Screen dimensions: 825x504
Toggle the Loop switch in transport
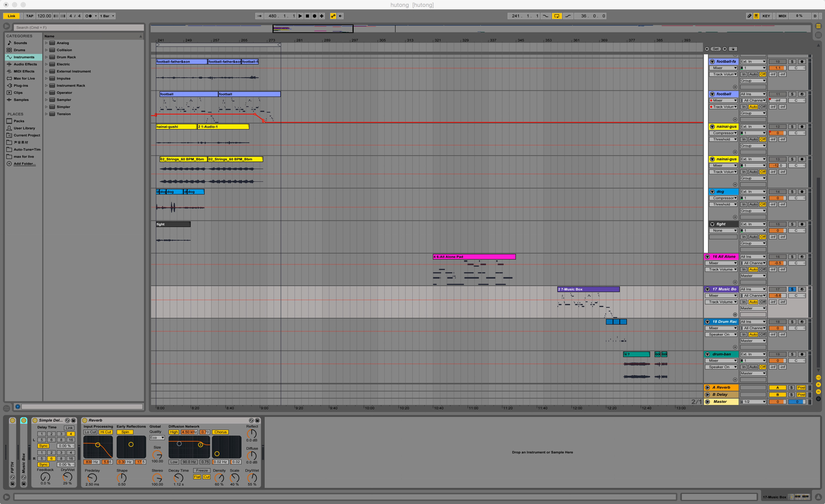point(556,16)
